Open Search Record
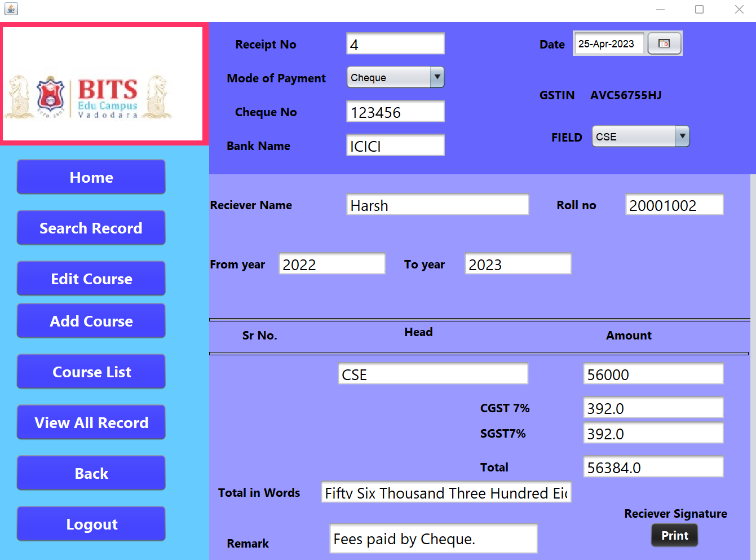 [91, 227]
